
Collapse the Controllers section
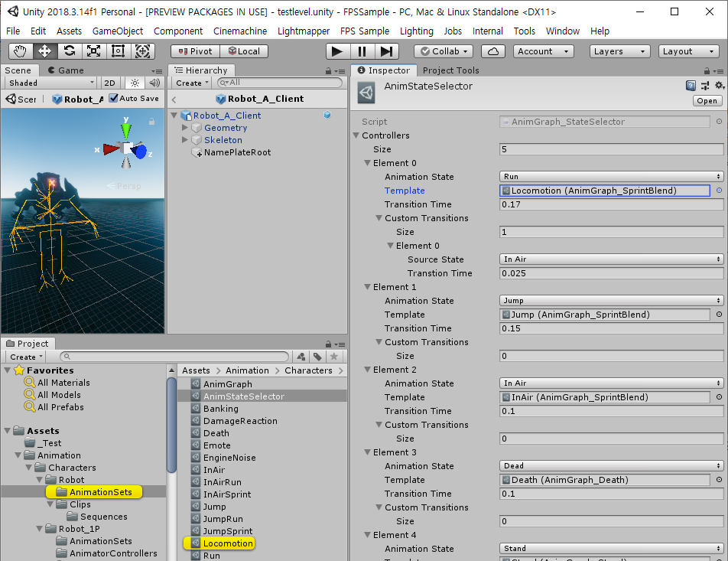(x=356, y=135)
